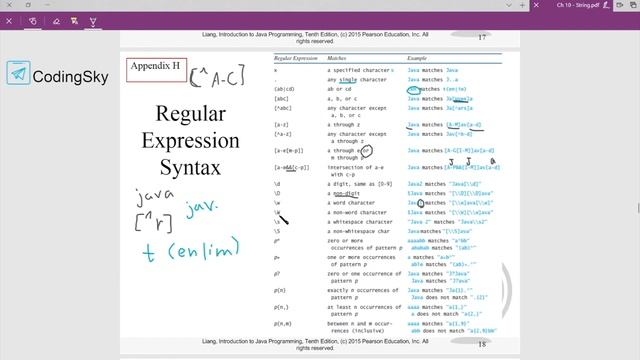
Task: Click 'a whitespace character' description
Action: click(360, 222)
